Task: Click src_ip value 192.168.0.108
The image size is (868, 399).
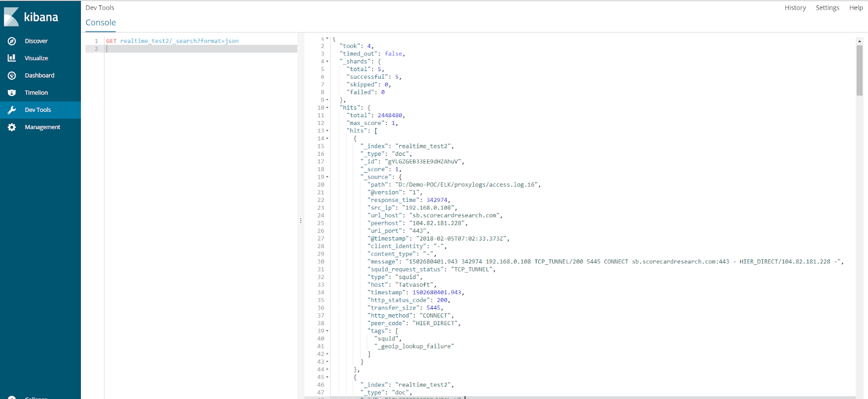Action: tap(429, 208)
